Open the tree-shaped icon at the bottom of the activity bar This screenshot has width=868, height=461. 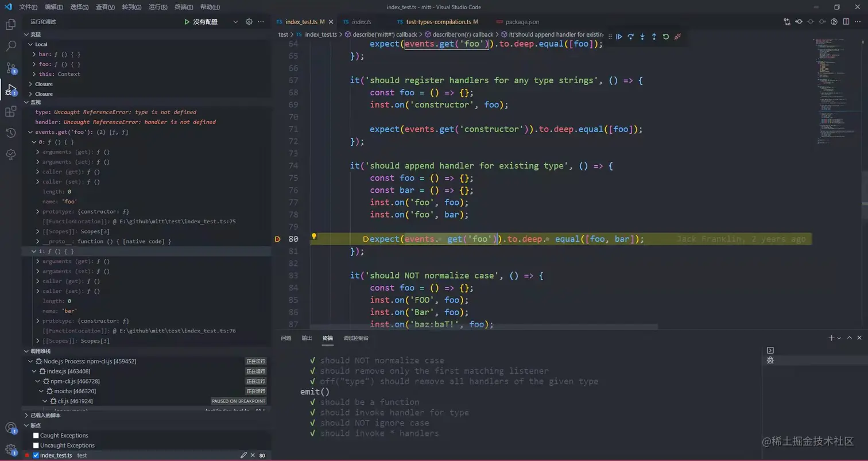(10, 154)
